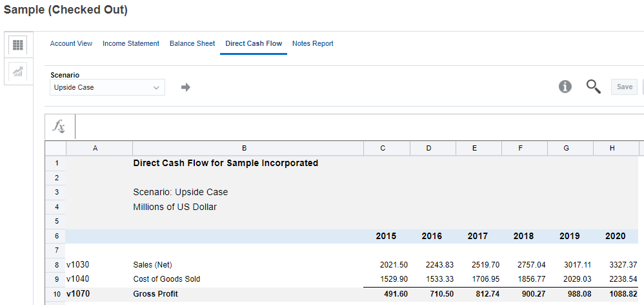644x305 pixels.
Task: Switch to the Income Statement tab
Action: click(131, 43)
